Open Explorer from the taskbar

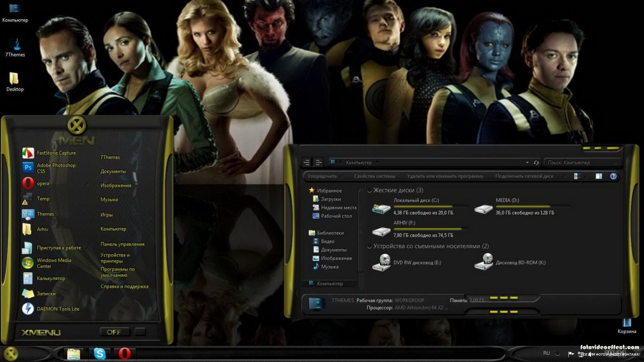pyautogui.click(x=74, y=354)
